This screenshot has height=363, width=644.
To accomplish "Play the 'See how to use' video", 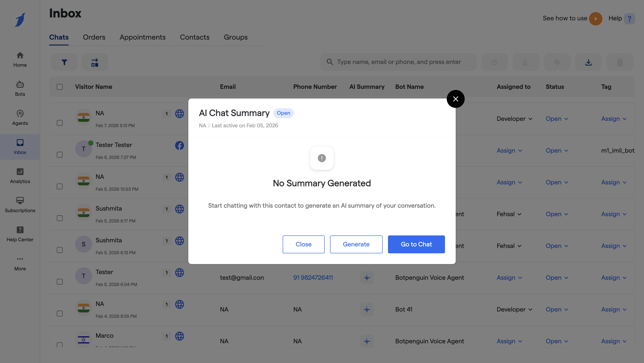I will pos(595,19).
